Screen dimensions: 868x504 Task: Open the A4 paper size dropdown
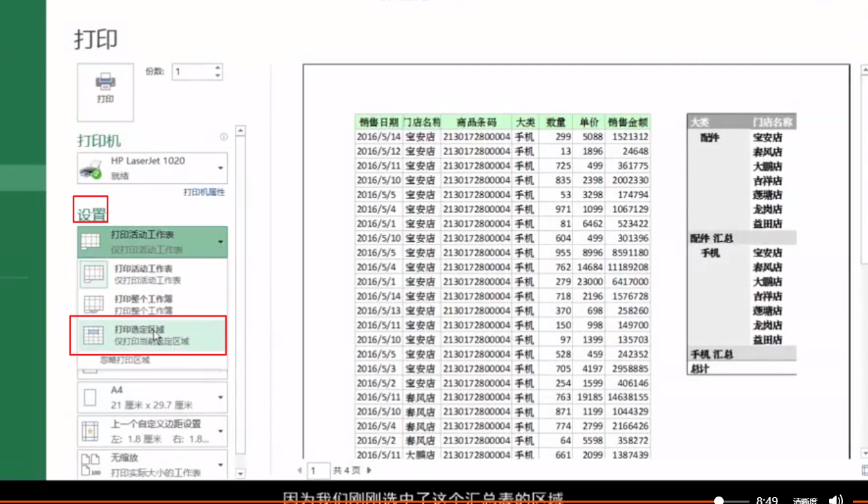[x=152, y=397]
